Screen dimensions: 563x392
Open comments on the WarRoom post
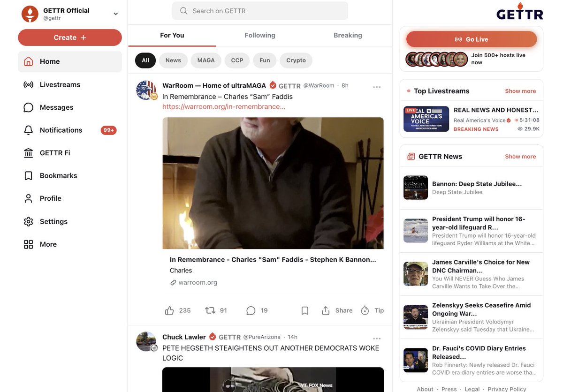click(251, 310)
